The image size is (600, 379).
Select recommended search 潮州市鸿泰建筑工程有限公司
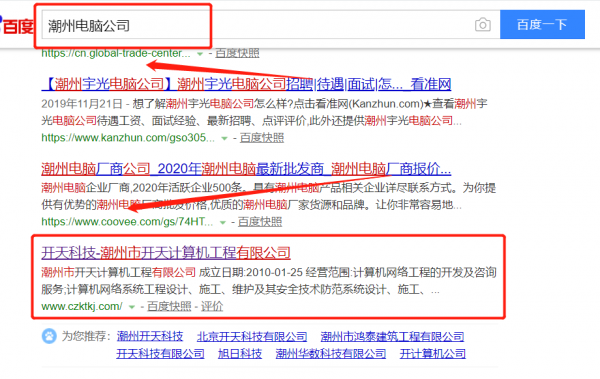(x=392, y=337)
